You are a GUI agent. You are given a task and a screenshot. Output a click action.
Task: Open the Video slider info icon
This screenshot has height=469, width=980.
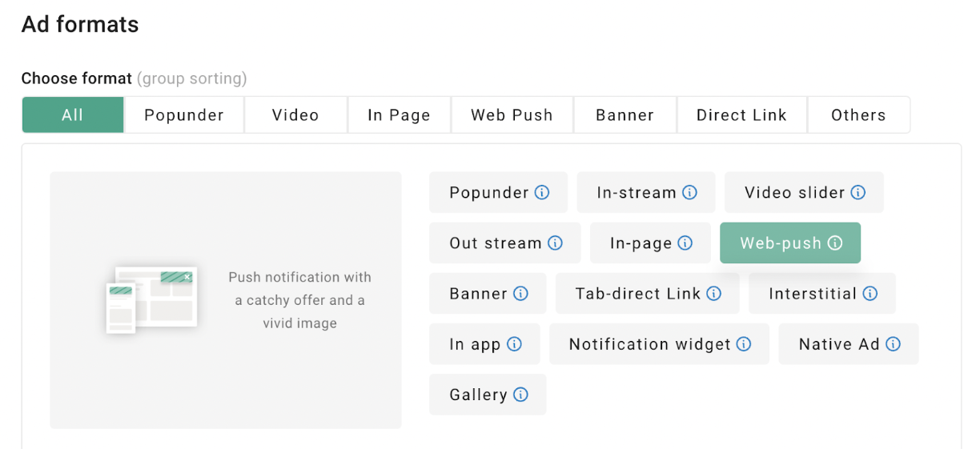coord(858,193)
